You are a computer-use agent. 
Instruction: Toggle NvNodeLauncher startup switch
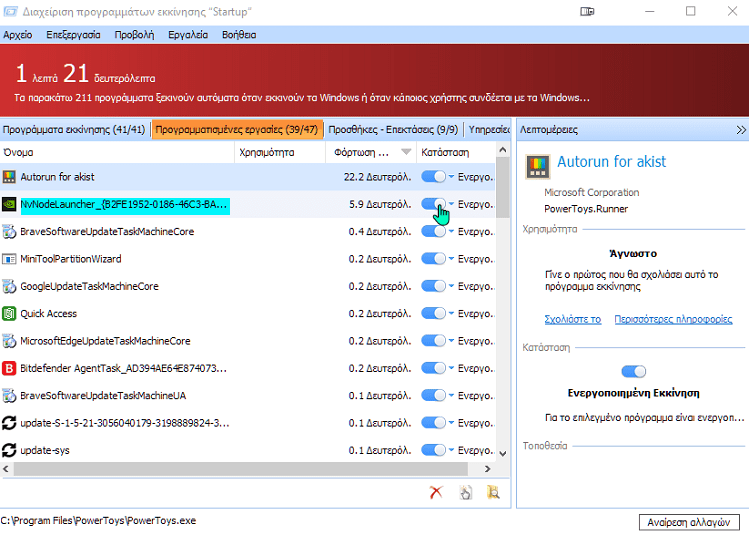[x=433, y=204]
